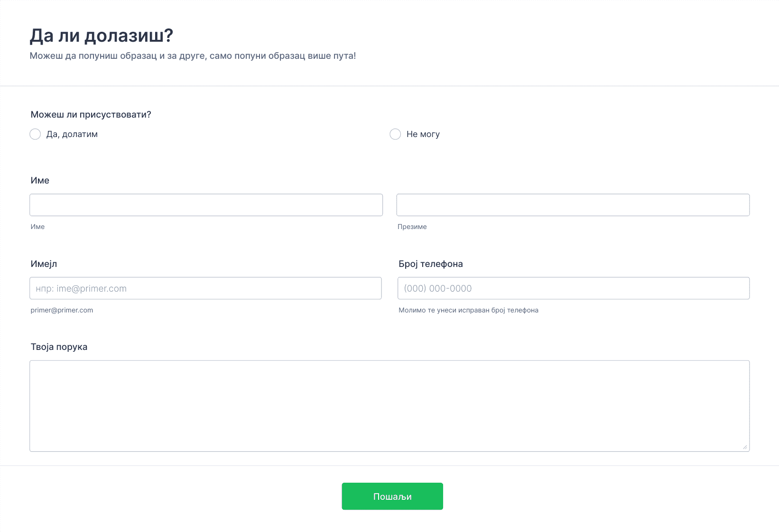The height and width of the screenshot is (532, 779).
Task: Click the "Имејл" field label
Action: pos(44,264)
